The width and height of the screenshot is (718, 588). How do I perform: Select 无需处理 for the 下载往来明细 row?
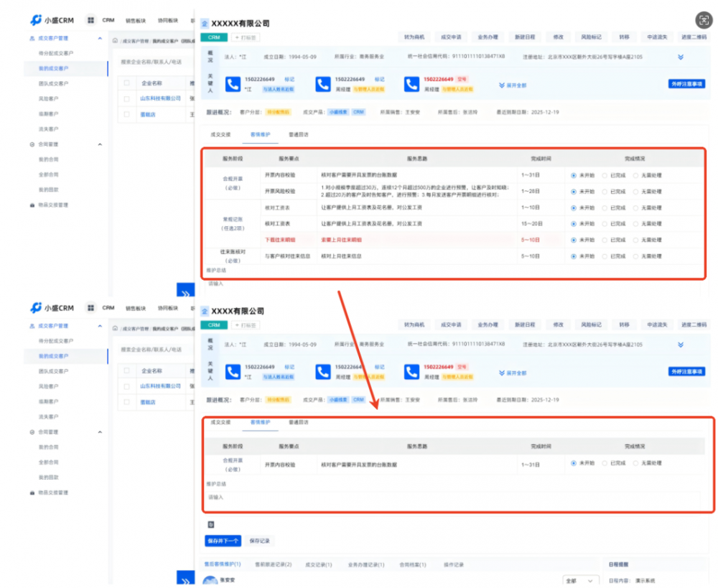tap(635, 240)
